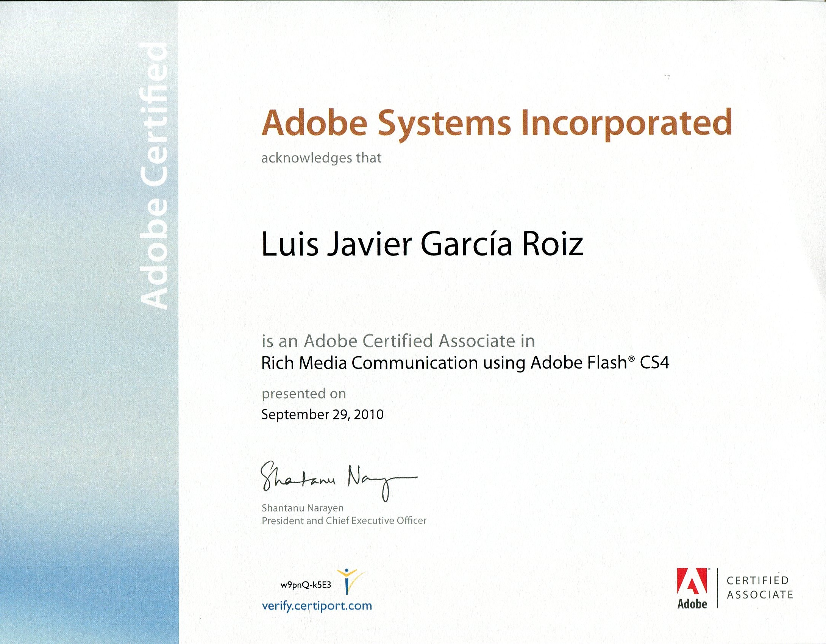Click the registered trademark symbol after Flash
The height and width of the screenshot is (644, 826).
[x=631, y=358]
